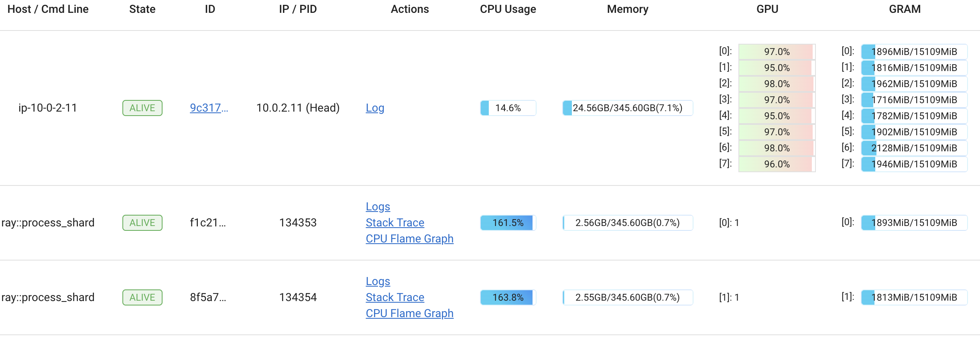Click the State column header
This screenshot has width=980, height=338.
coord(142,9)
